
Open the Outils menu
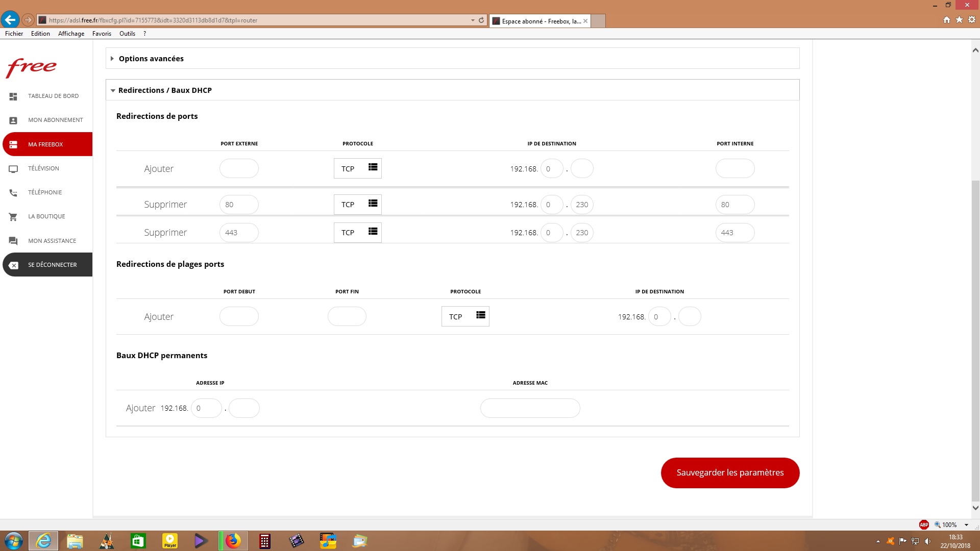pos(127,34)
